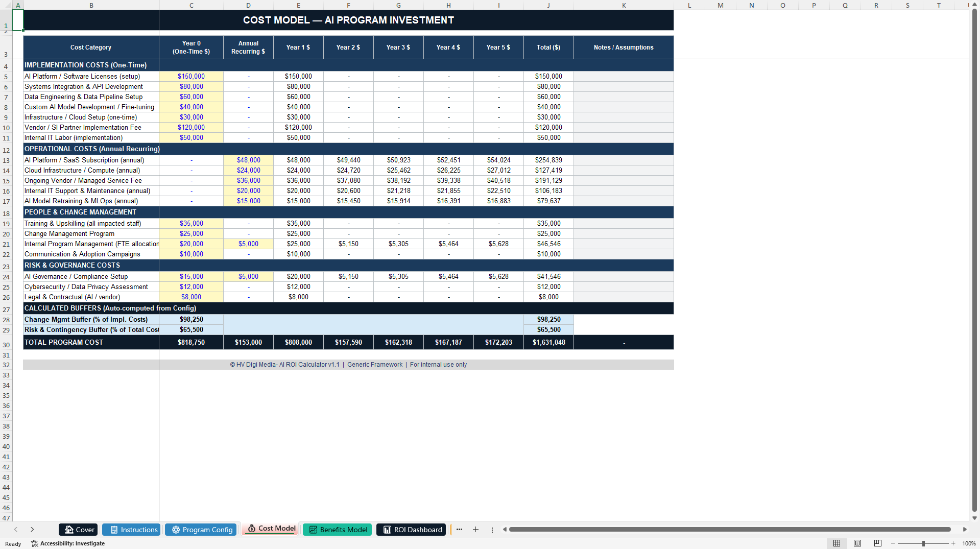Image resolution: width=980 pixels, height=549 pixels.
Task: Select Training & Upskilling row label
Action: 91,224
